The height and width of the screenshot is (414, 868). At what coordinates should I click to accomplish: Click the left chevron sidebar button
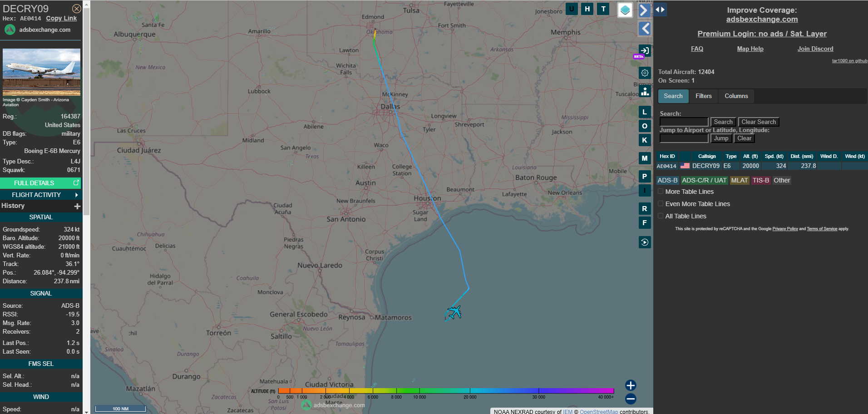coord(645,29)
